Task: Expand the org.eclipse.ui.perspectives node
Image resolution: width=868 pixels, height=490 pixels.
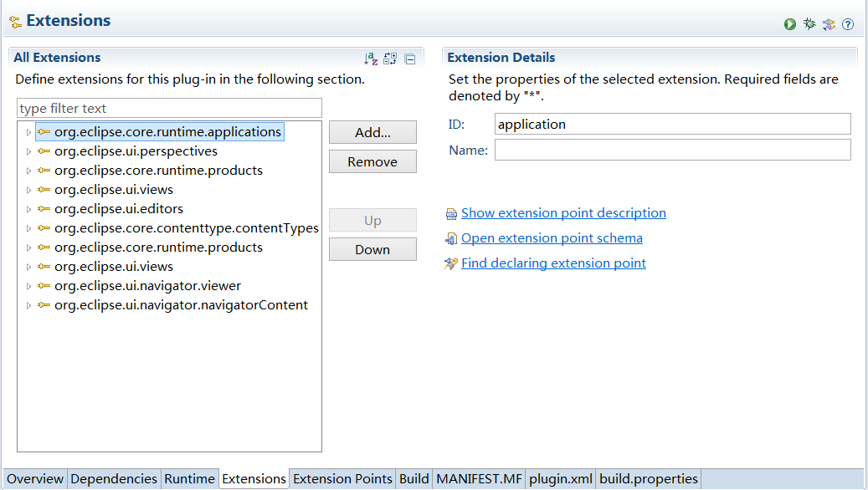Action: point(28,151)
